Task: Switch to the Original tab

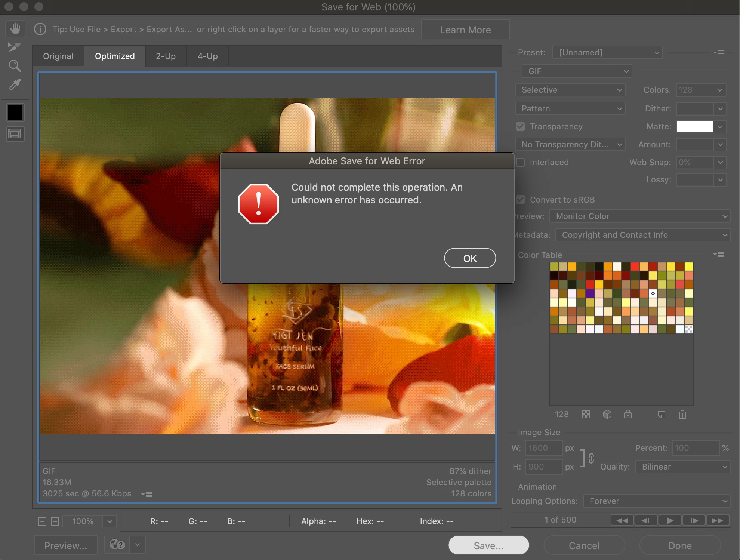Action: tap(58, 56)
